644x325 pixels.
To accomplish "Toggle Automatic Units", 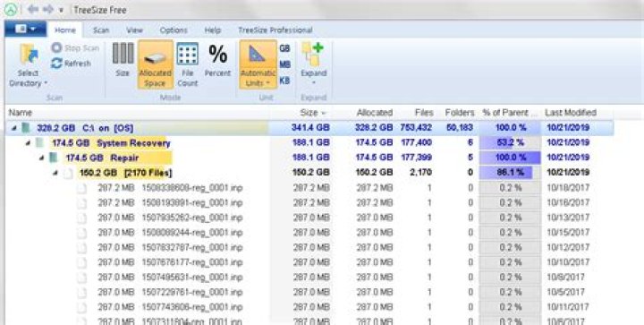I will coord(258,65).
